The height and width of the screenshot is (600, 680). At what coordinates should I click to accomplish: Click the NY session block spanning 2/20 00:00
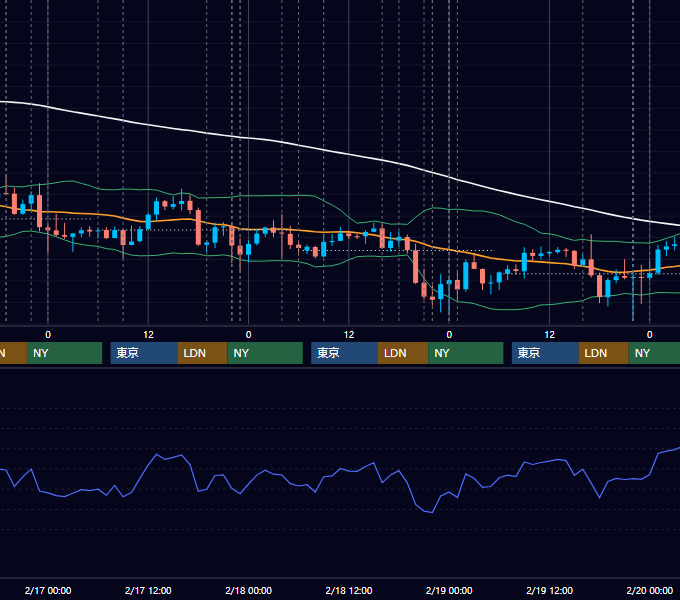click(654, 353)
